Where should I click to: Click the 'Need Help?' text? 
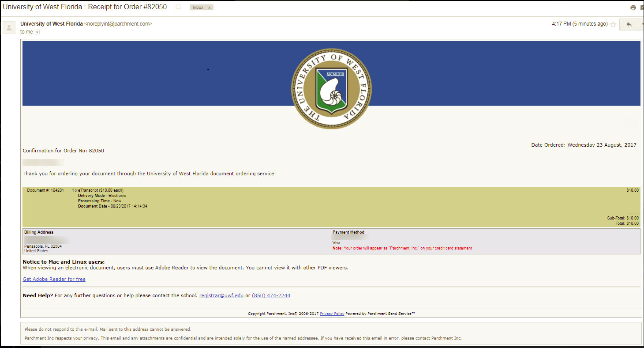(x=38, y=295)
